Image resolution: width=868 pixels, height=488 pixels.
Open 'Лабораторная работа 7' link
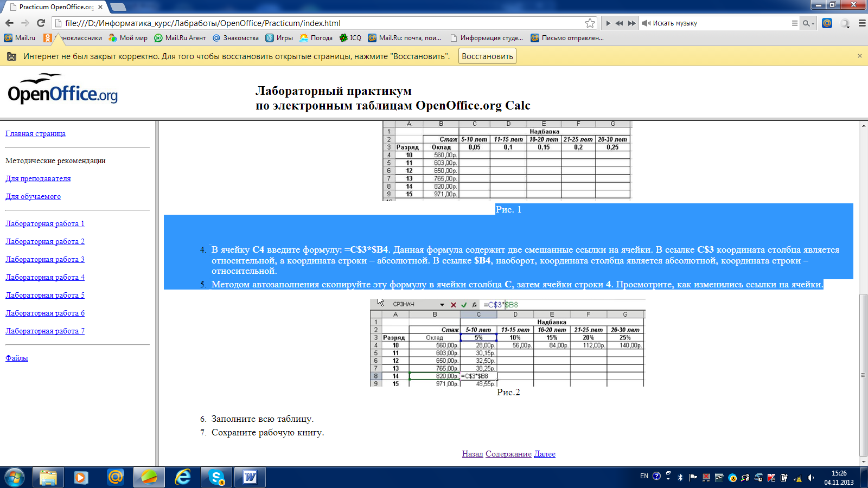[45, 331]
